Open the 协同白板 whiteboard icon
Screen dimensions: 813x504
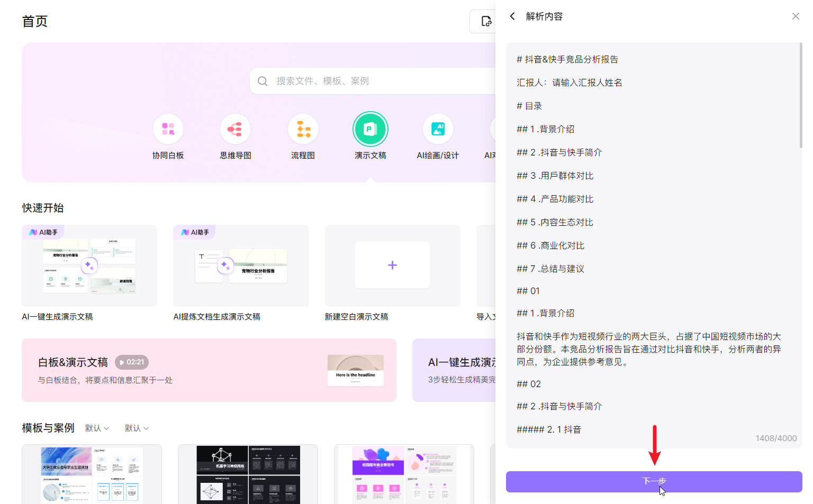pyautogui.click(x=168, y=129)
